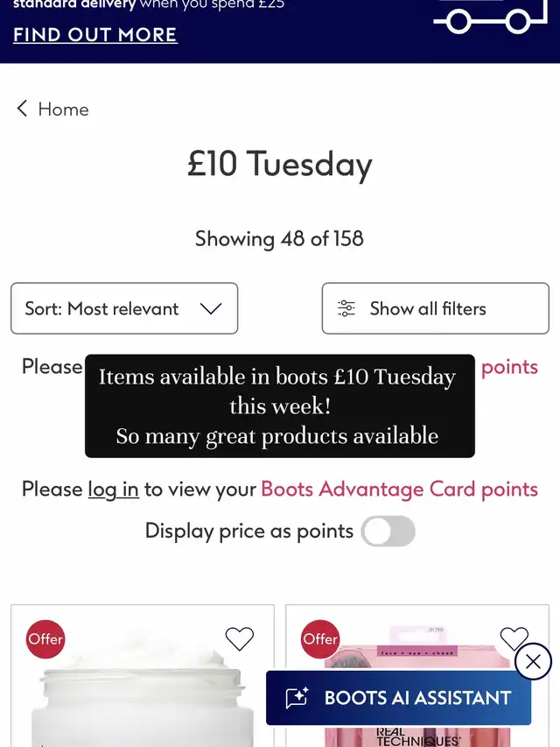Favourite the Real Techniques product
560x747 pixels.
514,638
